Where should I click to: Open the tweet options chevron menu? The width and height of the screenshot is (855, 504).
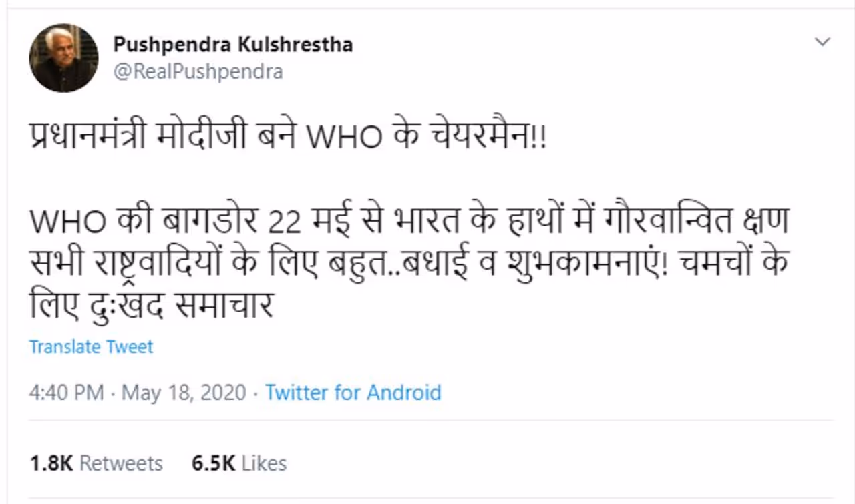point(823,42)
